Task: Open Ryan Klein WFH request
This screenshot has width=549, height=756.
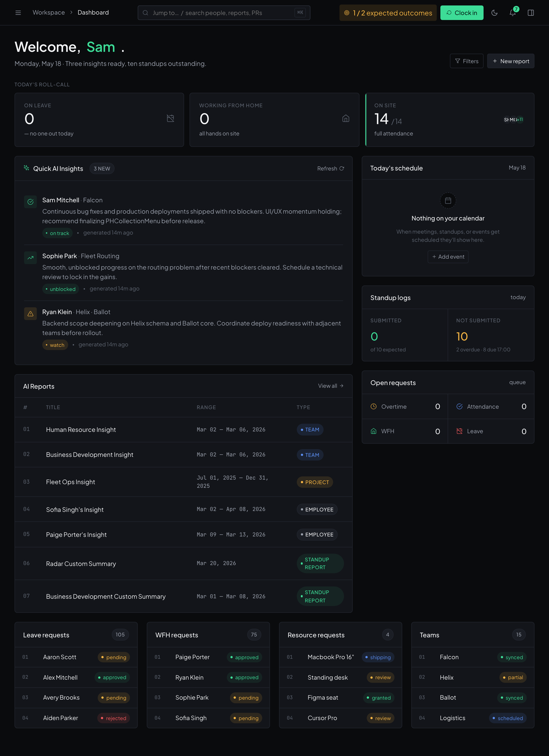Action: point(208,677)
